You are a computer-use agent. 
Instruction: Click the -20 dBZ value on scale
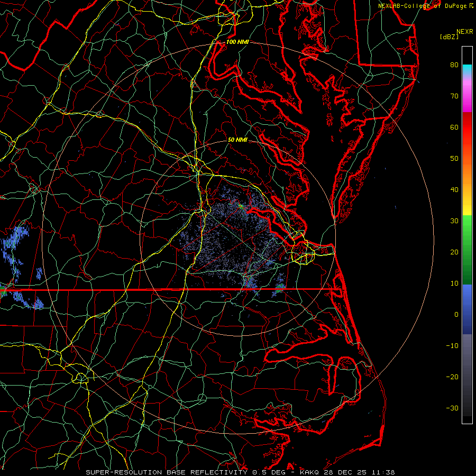pos(452,377)
